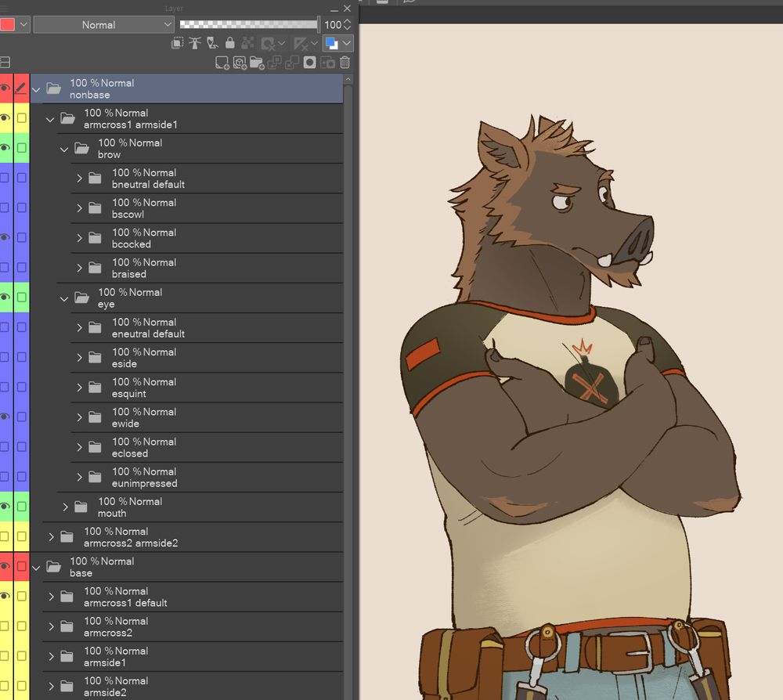Open layer color options dropdown arrow
This screenshot has width=783, height=700.
tap(347, 43)
